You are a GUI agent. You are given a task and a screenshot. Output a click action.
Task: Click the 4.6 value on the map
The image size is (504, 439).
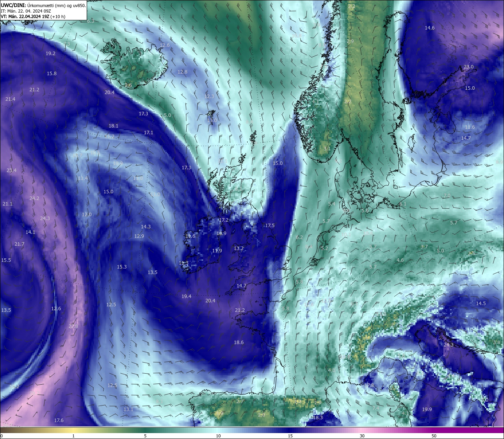point(400,260)
